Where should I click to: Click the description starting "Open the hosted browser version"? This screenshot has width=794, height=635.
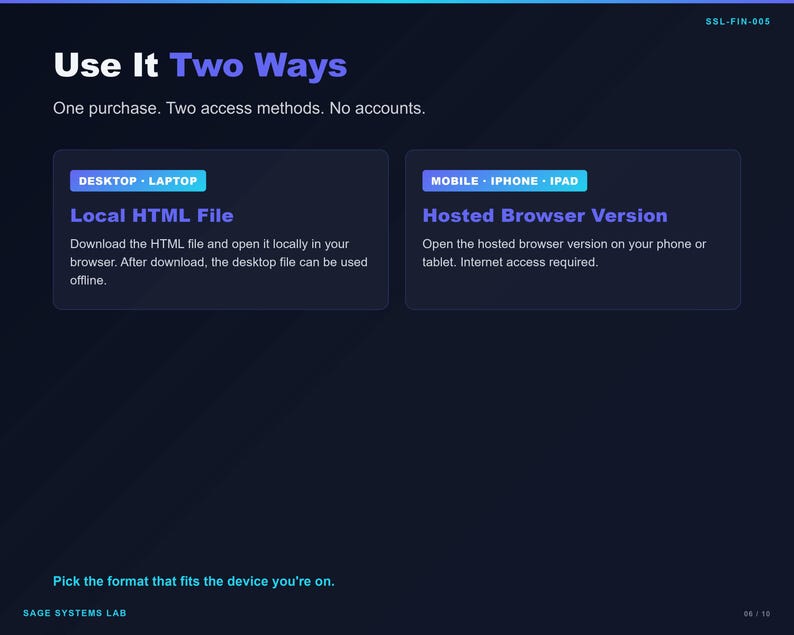(x=564, y=253)
